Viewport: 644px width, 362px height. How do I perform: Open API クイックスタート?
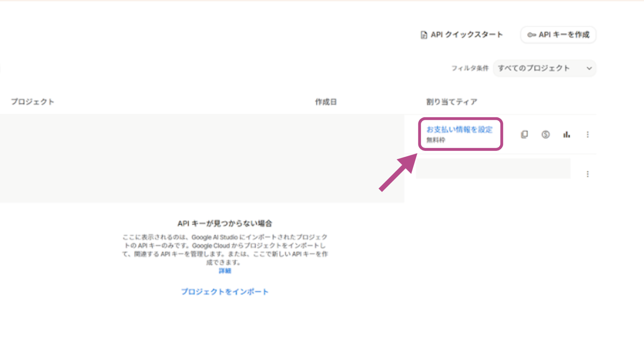[468, 35]
